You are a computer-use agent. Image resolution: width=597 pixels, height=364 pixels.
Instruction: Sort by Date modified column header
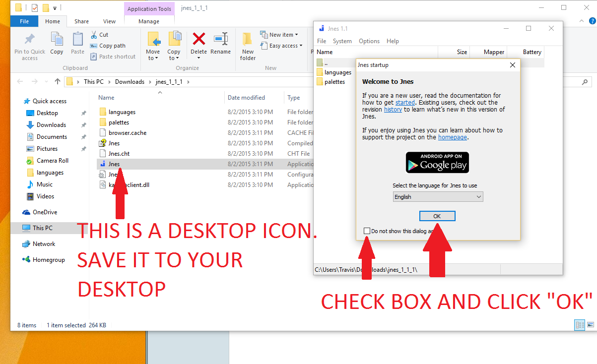coord(246,98)
